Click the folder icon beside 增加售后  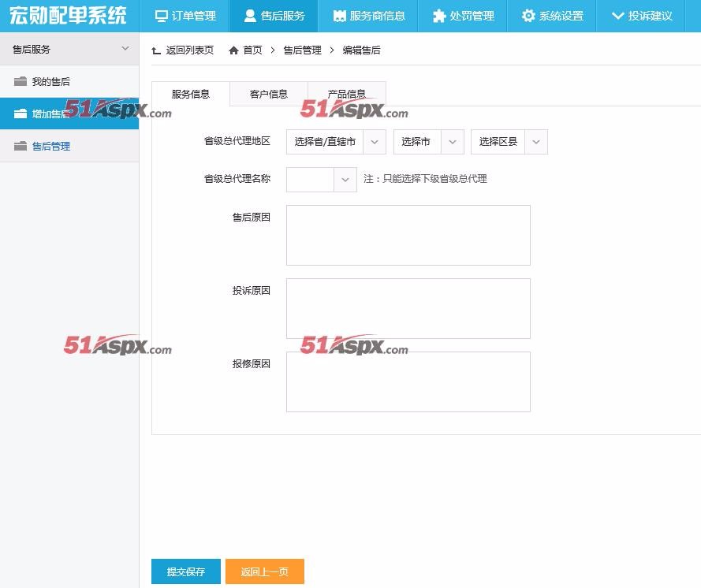21,114
